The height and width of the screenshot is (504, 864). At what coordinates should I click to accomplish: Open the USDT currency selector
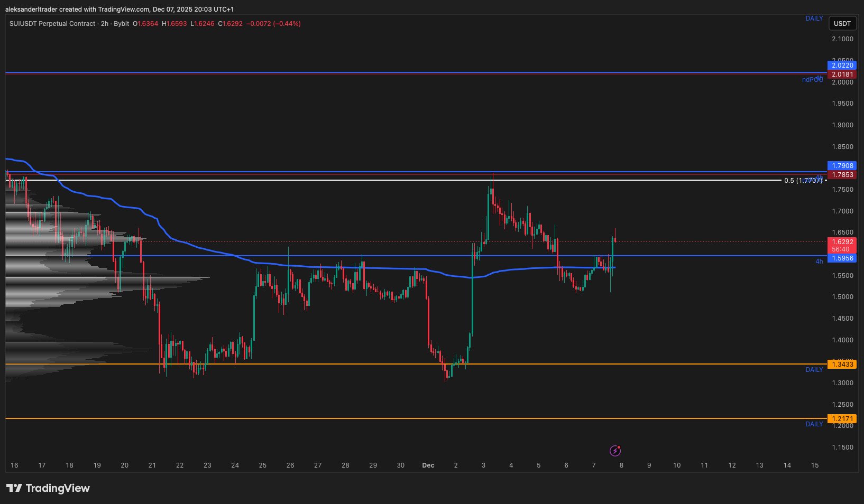click(x=842, y=23)
